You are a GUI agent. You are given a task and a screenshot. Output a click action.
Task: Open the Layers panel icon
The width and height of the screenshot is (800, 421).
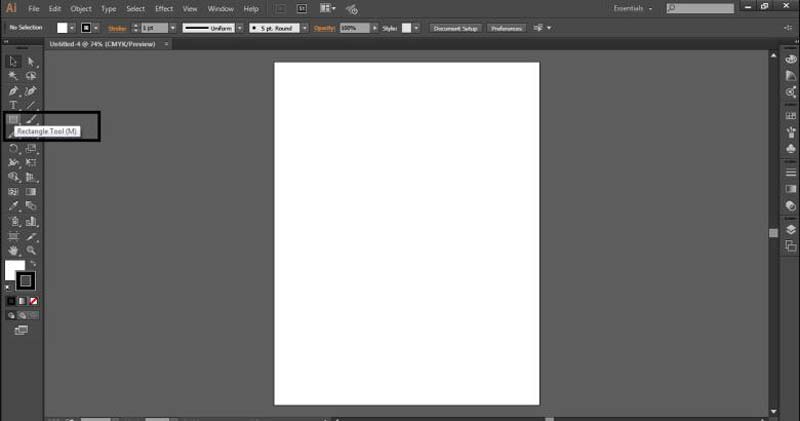click(x=791, y=229)
